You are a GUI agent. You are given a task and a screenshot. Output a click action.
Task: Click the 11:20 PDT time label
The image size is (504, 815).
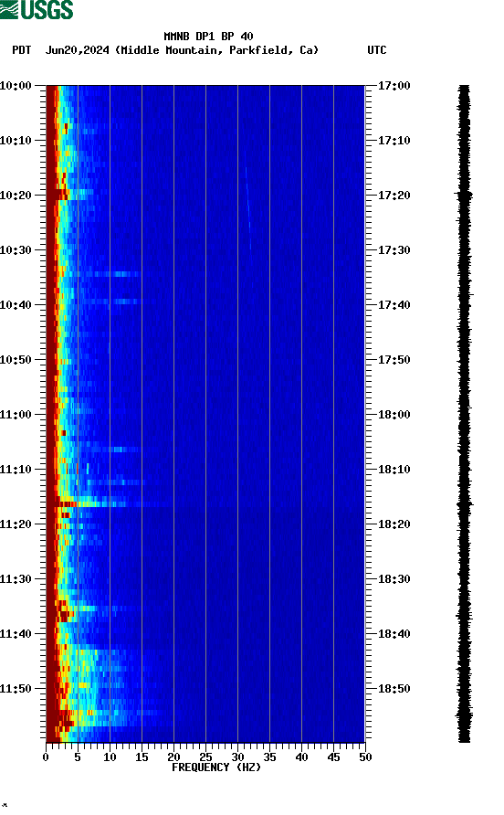coord(16,524)
